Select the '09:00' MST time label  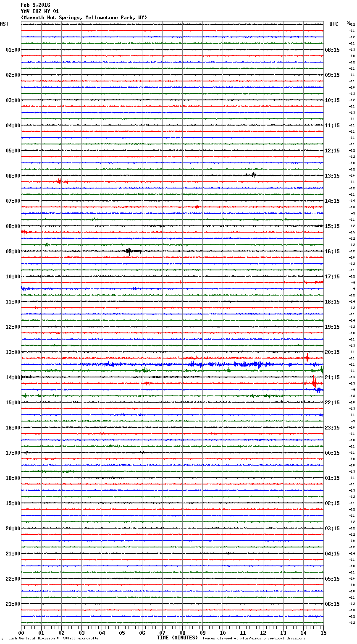coord(13,251)
